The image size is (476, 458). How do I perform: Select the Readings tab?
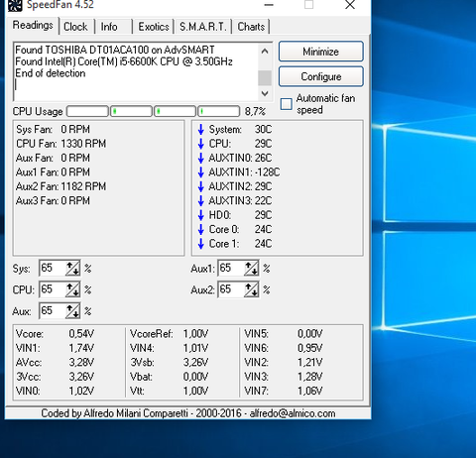33,26
